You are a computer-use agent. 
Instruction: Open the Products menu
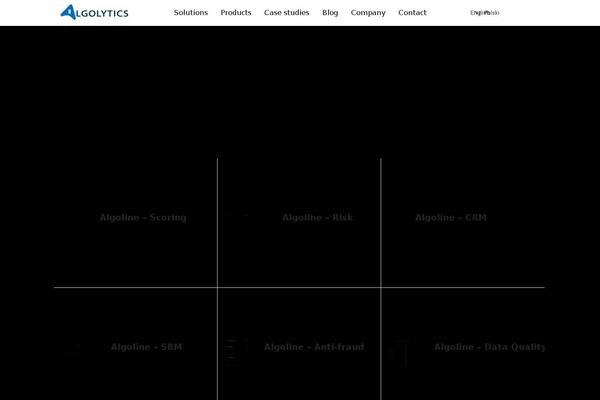coord(236,13)
